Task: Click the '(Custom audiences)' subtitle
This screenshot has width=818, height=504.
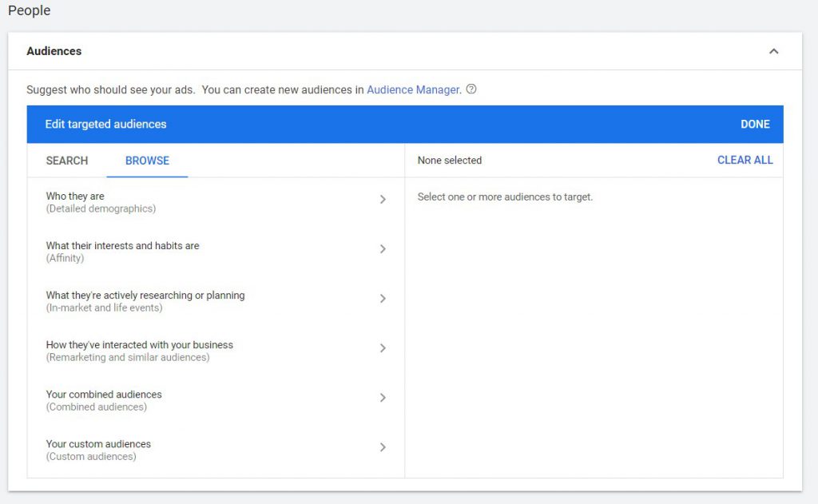Action: (91, 457)
